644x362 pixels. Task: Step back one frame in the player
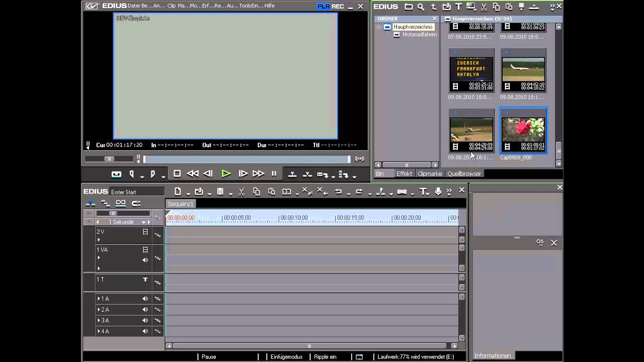tap(208, 174)
